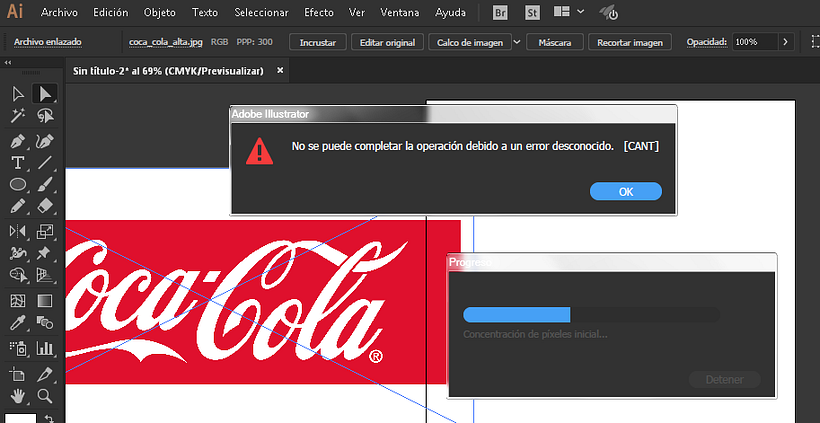Click the Editar original button
This screenshot has height=423, width=820.
(x=388, y=42)
